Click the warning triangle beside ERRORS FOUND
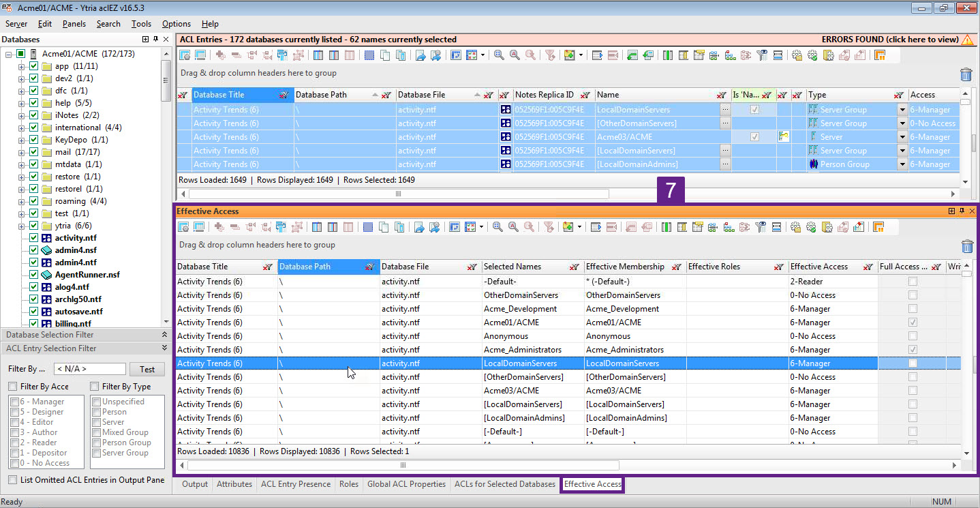The height and width of the screenshot is (508, 980). coord(967,39)
